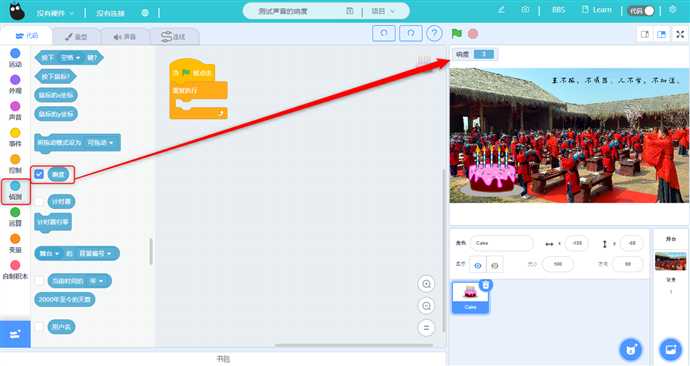Check the 当前时间 current time checkbox
Screen dimensions: 690x366
pos(39,281)
